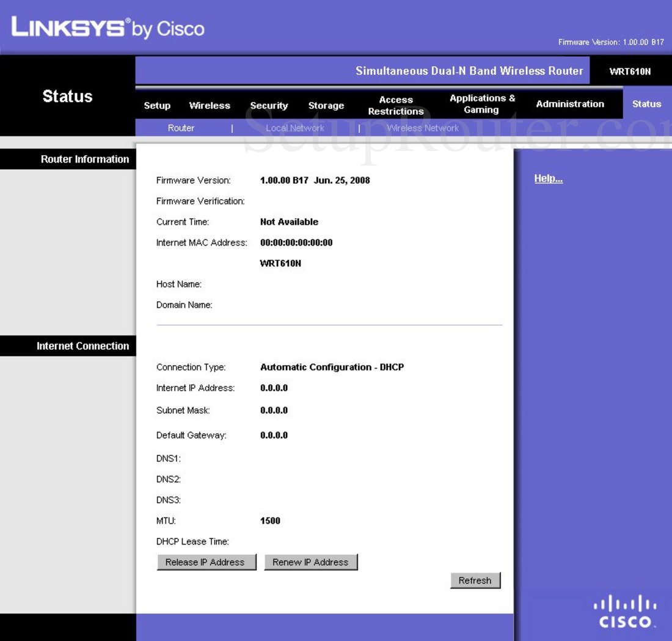
Task: Select Applications & Gaming tab
Action: click(482, 104)
